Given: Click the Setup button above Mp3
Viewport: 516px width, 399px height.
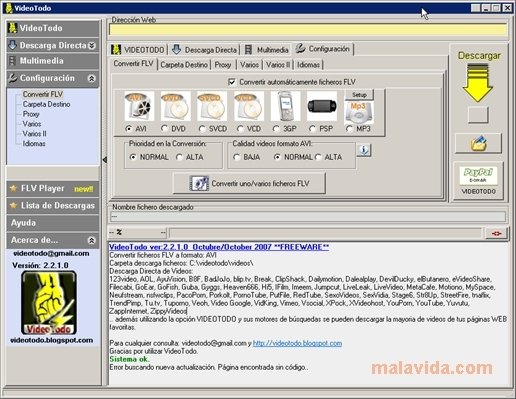Looking at the screenshot, I should tap(359, 95).
